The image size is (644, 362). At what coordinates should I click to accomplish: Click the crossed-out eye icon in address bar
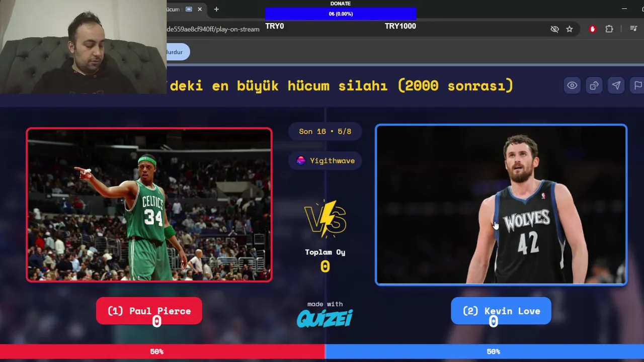pyautogui.click(x=554, y=29)
